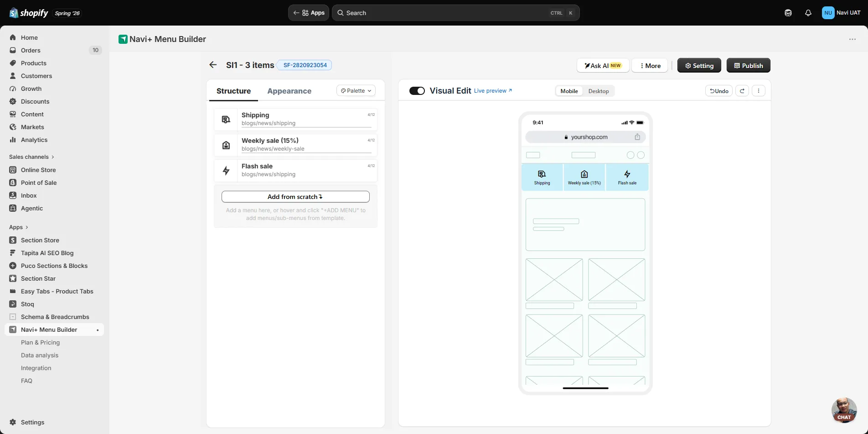Open Easy Tabs - Product Tabs app
This screenshot has height=434, width=868.
click(x=57, y=291)
